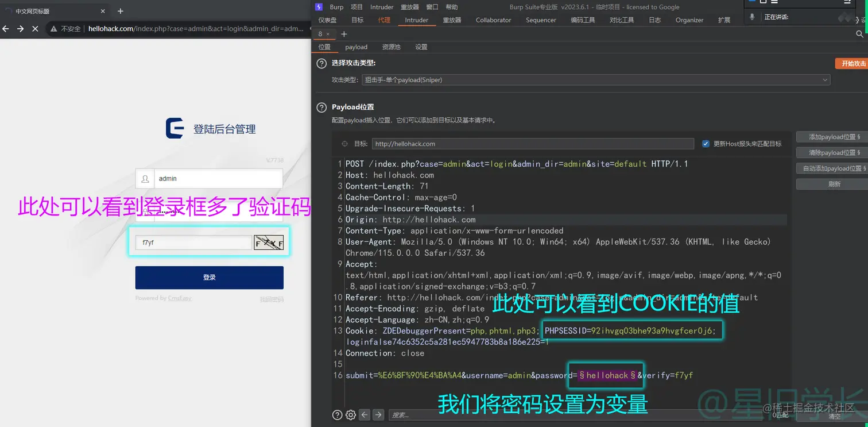Stop loading the hellohack.com page
868x427 pixels.
click(35, 28)
